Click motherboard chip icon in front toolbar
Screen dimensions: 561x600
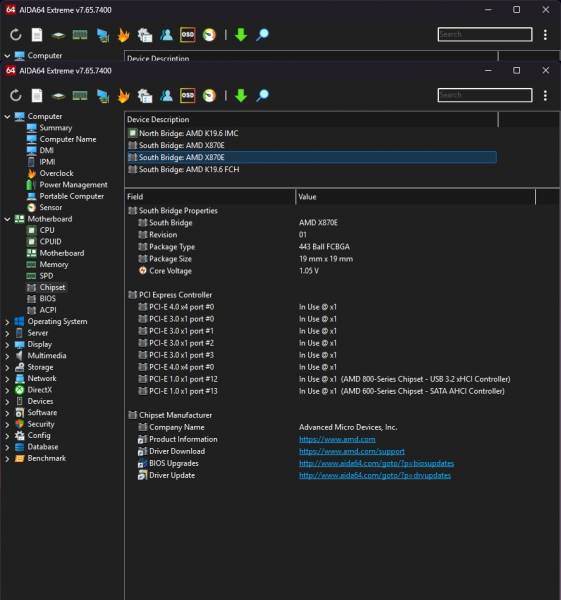[58, 96]
